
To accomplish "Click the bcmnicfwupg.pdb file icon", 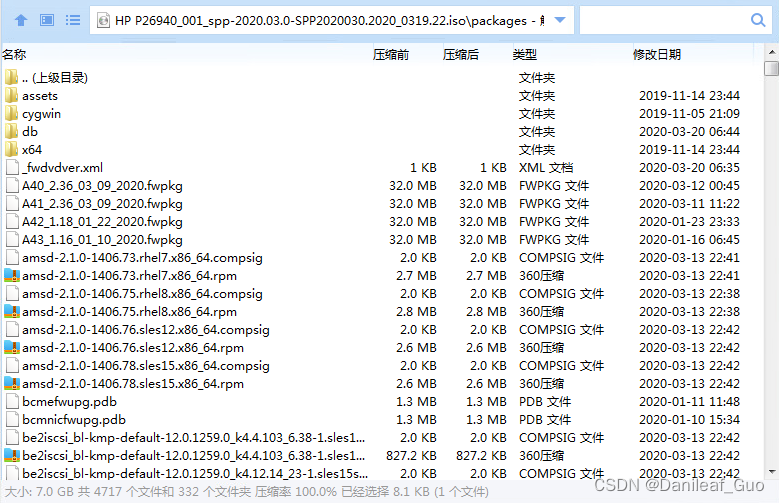I will click(12, 419).
